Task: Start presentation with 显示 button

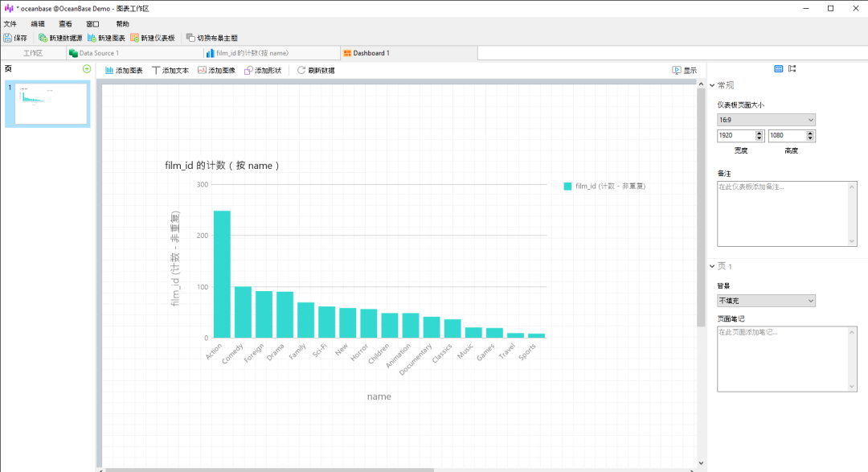Action: (x=684, y=70)
